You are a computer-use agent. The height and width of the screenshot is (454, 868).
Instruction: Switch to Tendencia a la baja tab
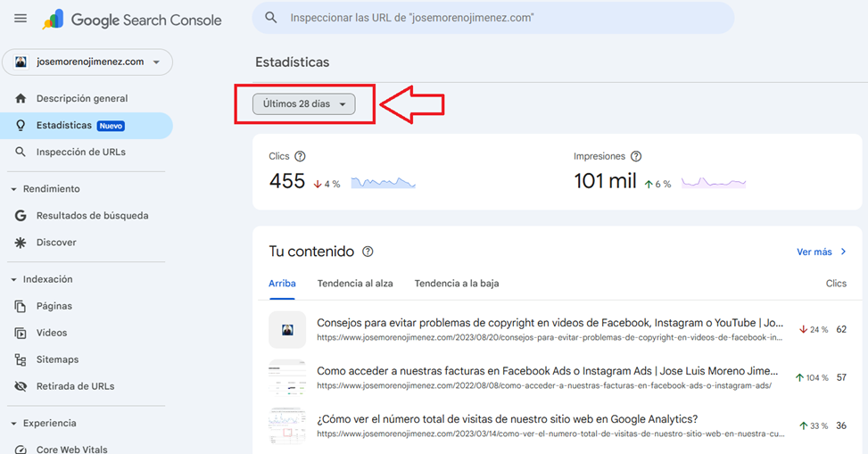click(456, 284)
